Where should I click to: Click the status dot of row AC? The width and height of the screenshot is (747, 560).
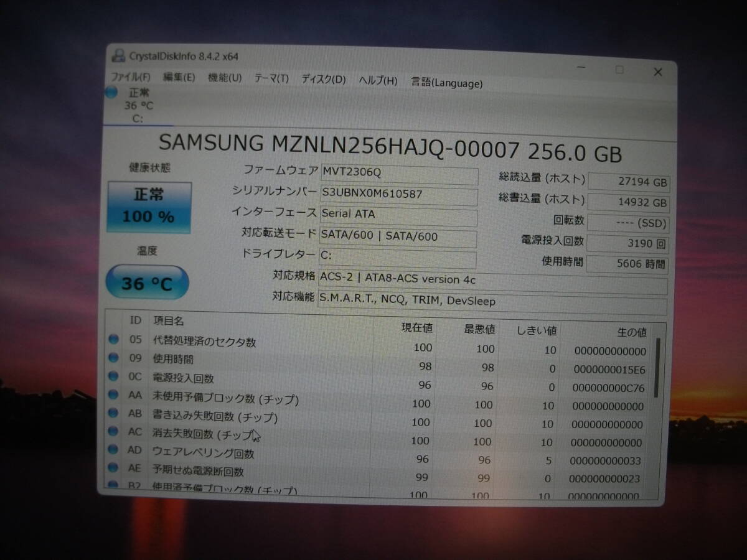(x=113, y=431)
